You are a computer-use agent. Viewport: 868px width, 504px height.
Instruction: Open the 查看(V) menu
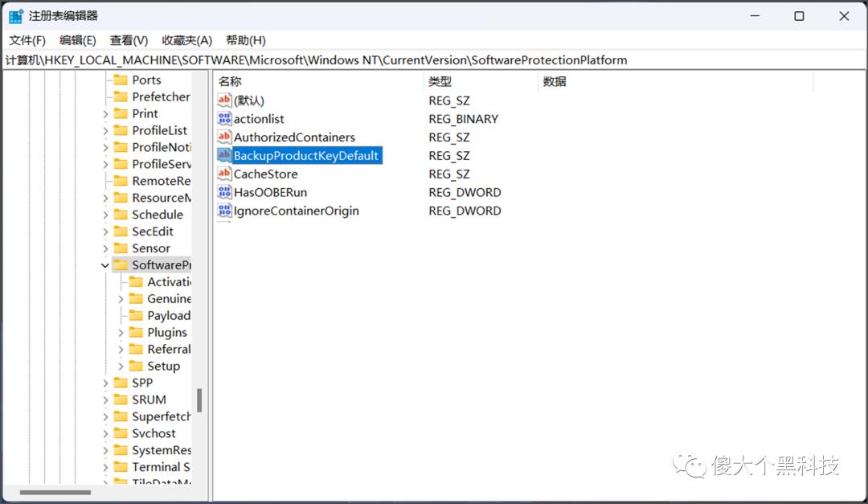[129, 39]
